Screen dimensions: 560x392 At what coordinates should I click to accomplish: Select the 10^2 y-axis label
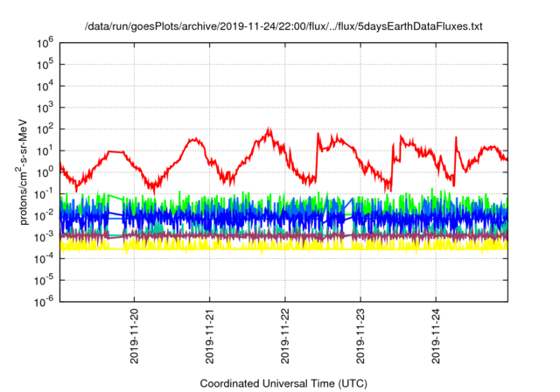point(45,129)
